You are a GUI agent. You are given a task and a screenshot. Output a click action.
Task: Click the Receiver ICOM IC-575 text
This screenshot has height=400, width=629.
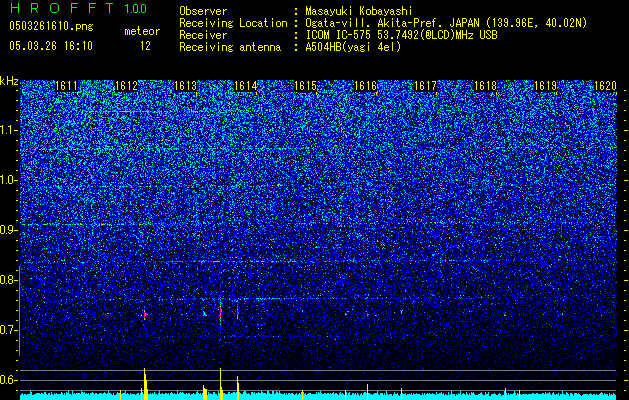coord(402,35)
